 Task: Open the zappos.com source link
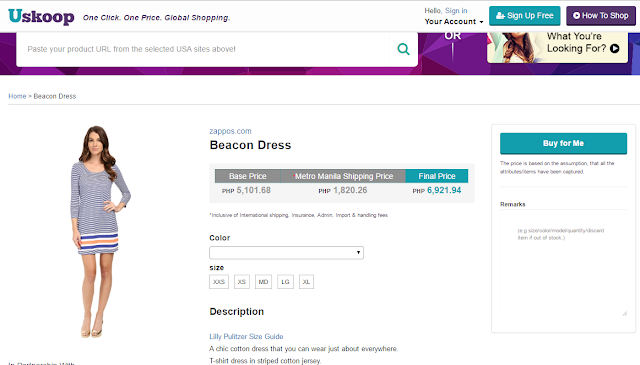(x=230, y=131)
